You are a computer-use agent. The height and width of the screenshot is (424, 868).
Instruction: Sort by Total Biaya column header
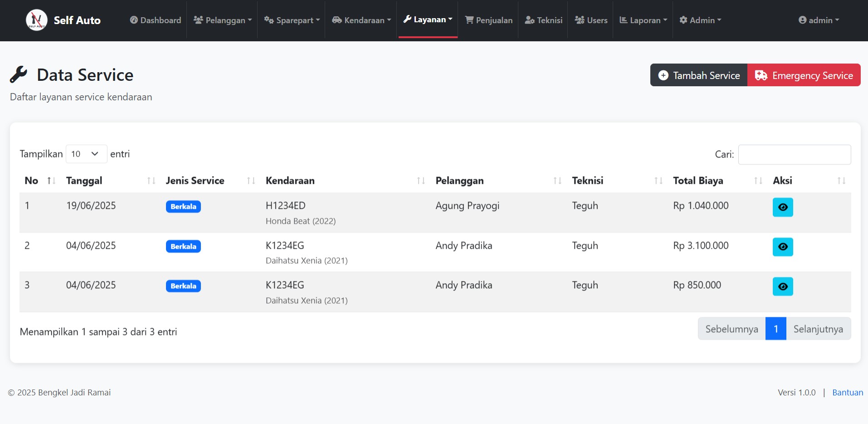coord(717,181)
